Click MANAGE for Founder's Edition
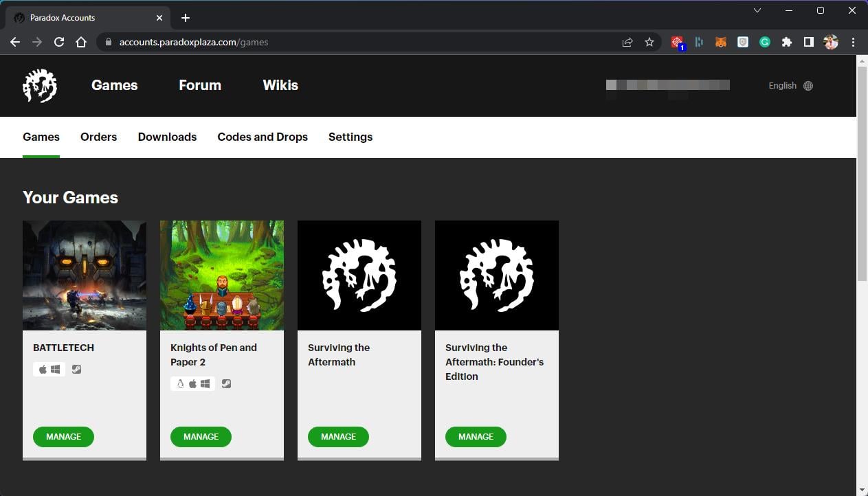The image size is (868, 496). 476,437
